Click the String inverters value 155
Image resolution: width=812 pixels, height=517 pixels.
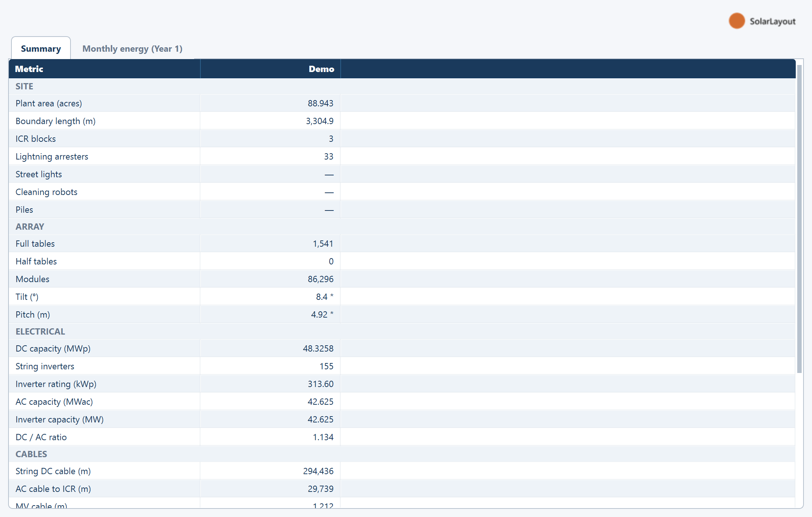[x=326, y=366]
